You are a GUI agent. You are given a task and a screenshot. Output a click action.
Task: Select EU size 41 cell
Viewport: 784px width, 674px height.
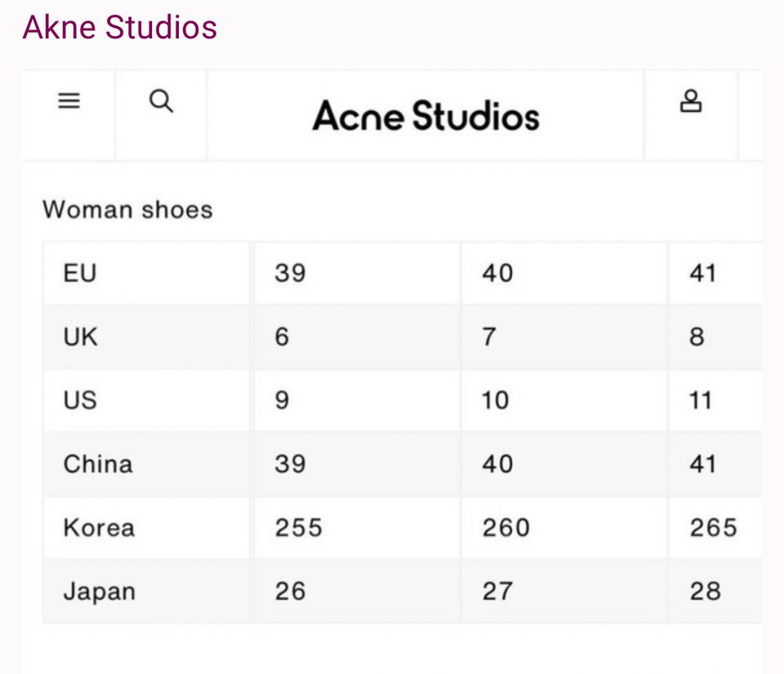click(715, 273)
